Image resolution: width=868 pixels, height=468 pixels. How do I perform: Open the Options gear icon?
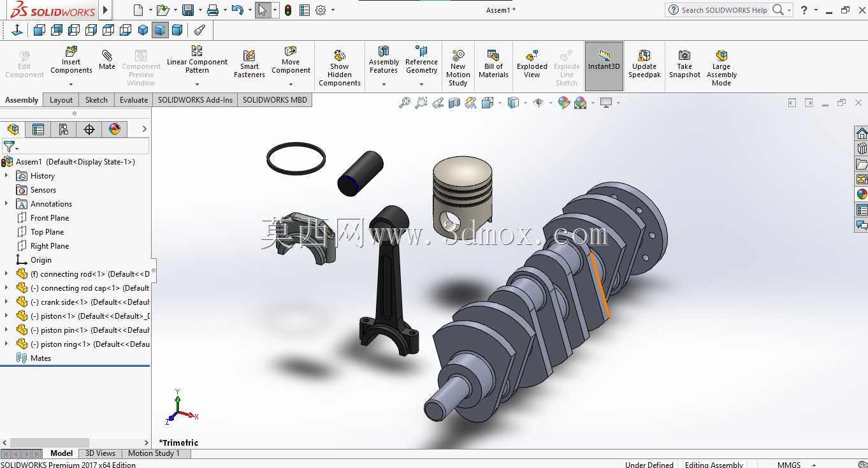[321, 10]
